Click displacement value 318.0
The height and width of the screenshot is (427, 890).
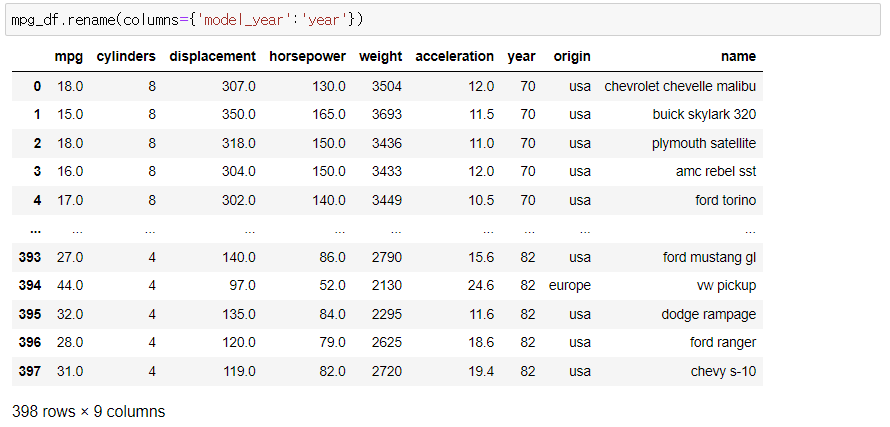pos(239,143)
